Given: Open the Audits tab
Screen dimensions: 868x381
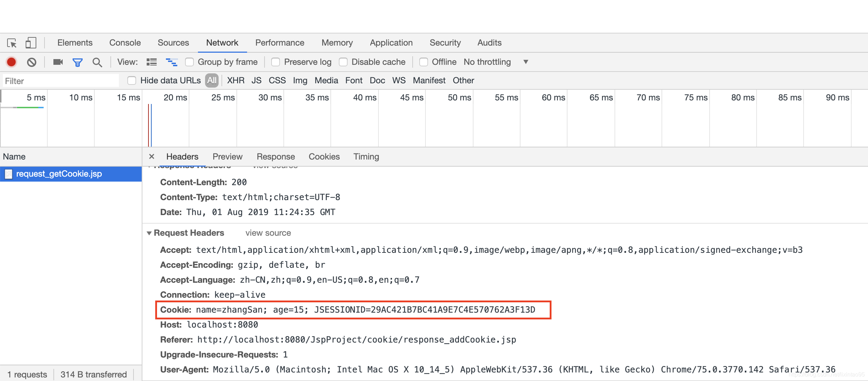Looking at the screenshot, I should tap(490, 43).
